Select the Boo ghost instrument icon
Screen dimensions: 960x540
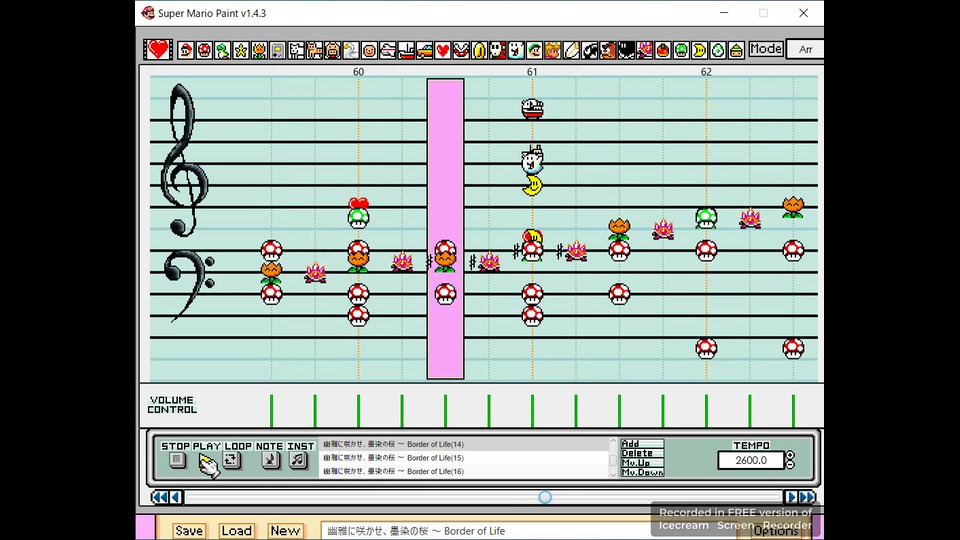pyautogui.click(x=516, y=50)
